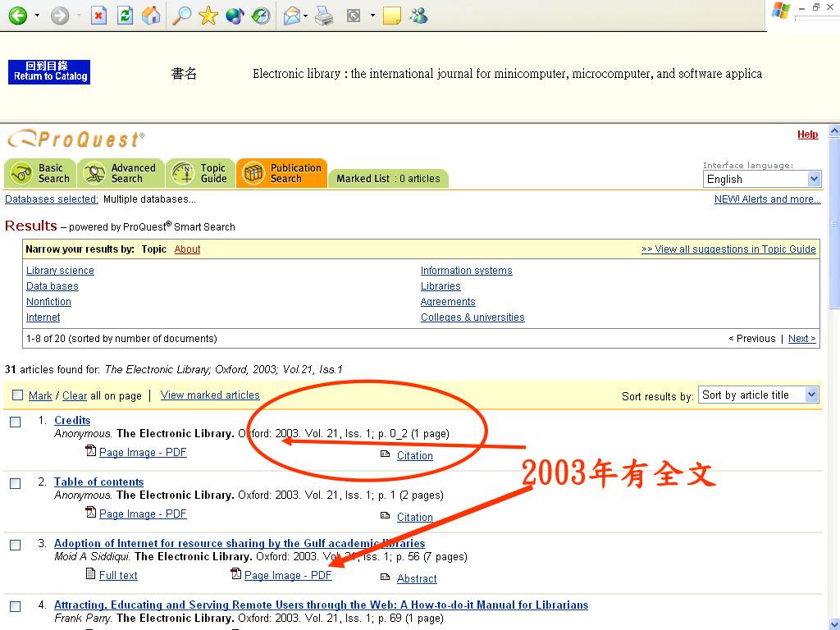Narrow results by Internet topic
Viewport: 840px width, 630px height.
(43, 317)
